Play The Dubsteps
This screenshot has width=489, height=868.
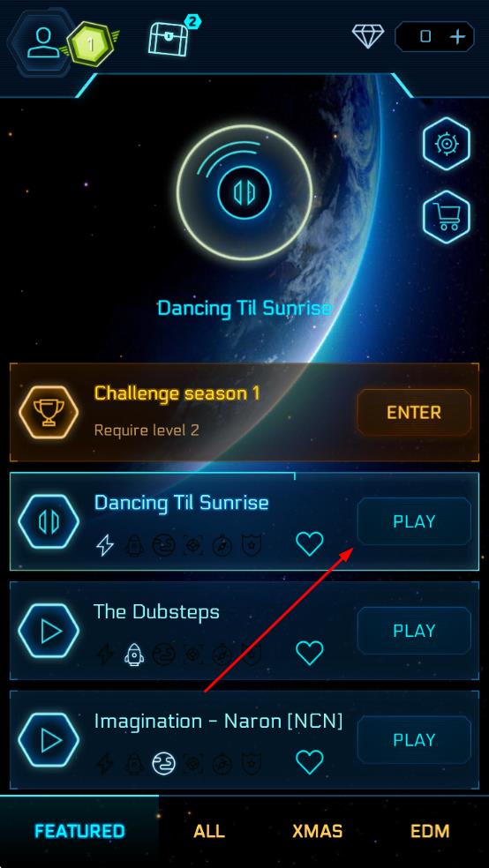tap(414, 631)
